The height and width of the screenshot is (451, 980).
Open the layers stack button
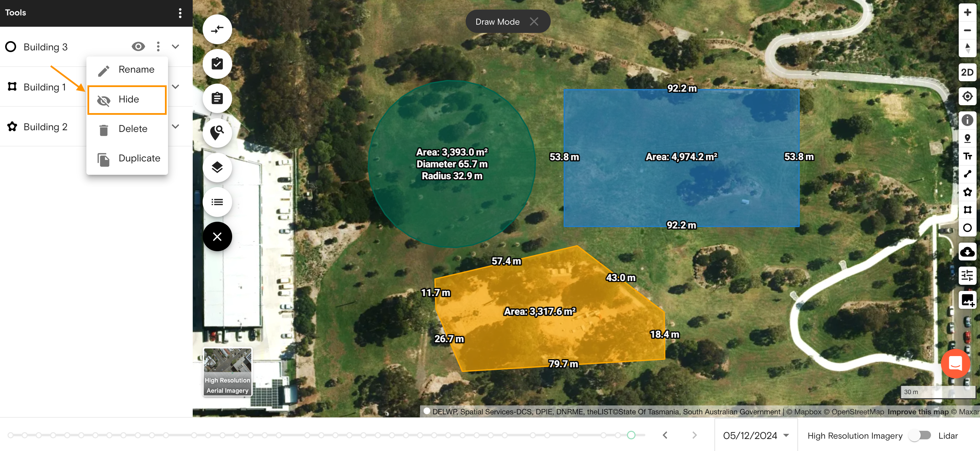pos(217,167)
